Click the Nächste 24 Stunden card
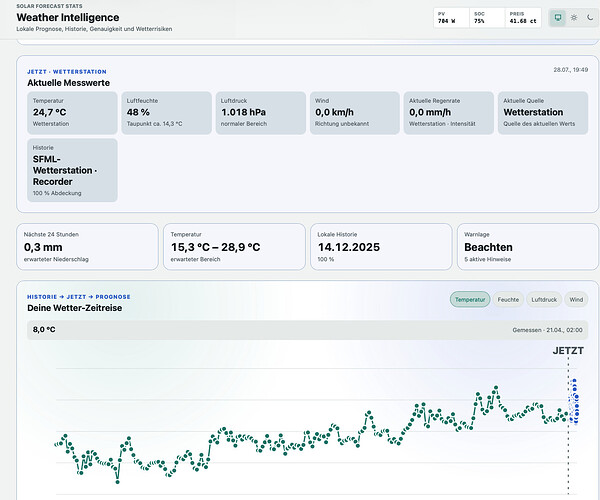The height and width of the screenshot is (500, 600). click(87, 247)
